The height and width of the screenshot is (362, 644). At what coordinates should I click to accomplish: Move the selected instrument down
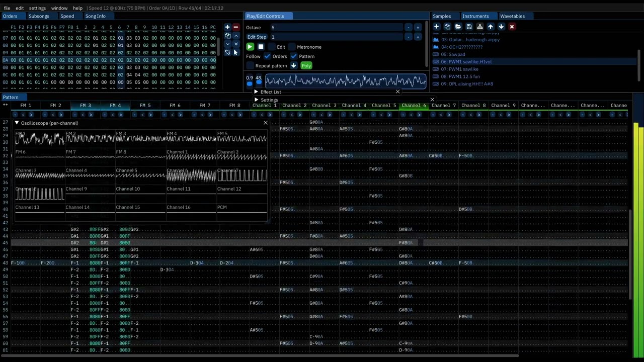click(501, 27)
